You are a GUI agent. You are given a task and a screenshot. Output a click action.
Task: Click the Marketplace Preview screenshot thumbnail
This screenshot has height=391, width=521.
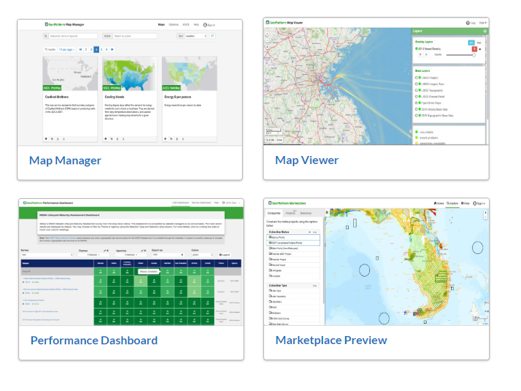(376, 262)
